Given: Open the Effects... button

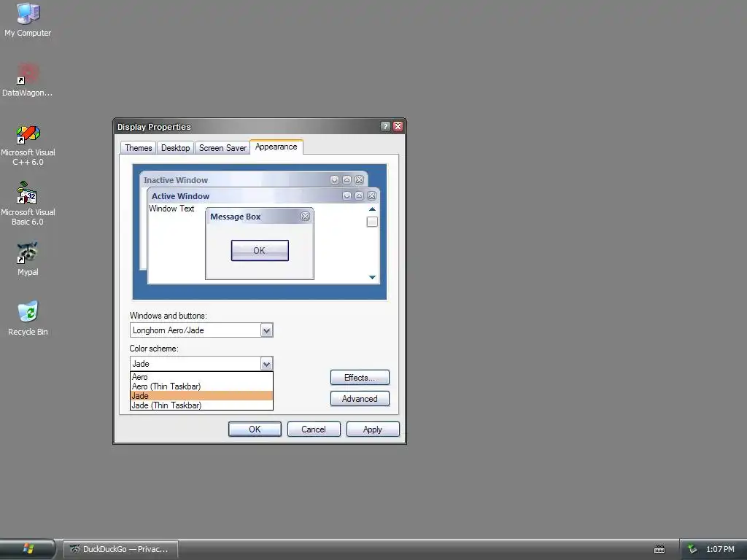Looking at the screenshot, I should tap(360, 378).
